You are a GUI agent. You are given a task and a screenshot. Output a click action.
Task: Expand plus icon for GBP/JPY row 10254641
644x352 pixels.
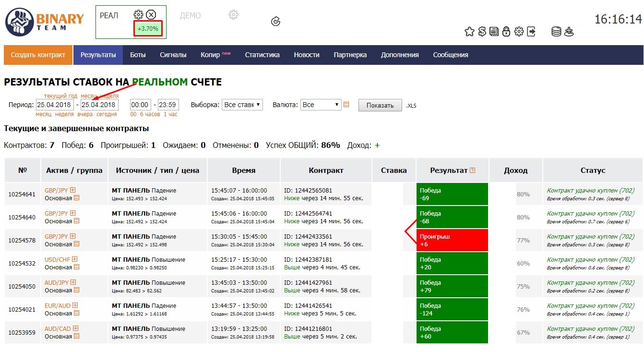click(73, 190)
